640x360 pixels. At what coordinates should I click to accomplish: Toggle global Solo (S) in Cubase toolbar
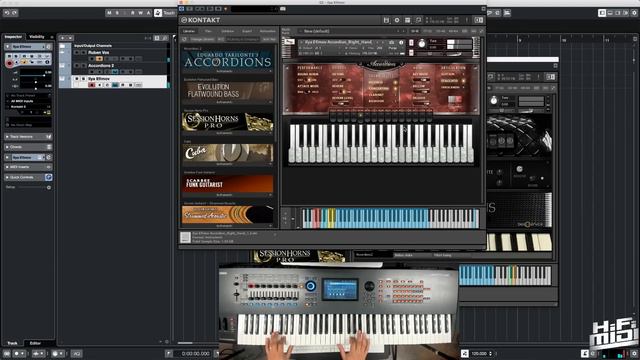tap(117, 13)
